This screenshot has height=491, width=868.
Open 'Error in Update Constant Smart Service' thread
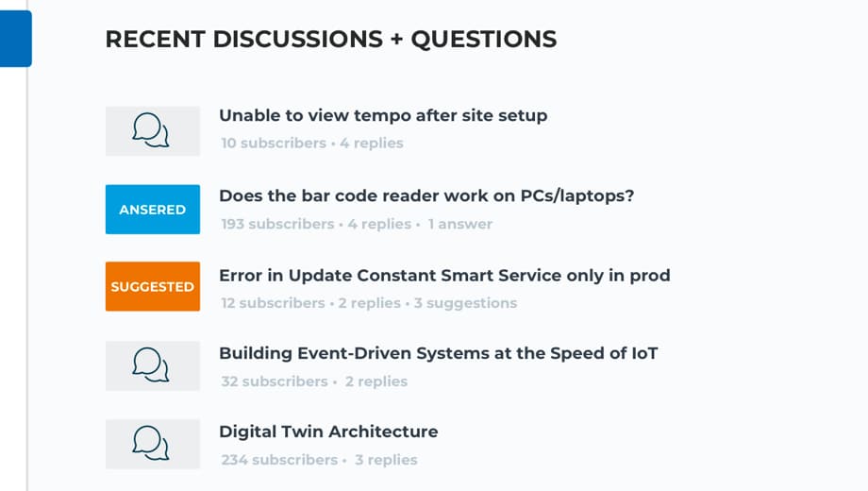click(x=444, y=276)
